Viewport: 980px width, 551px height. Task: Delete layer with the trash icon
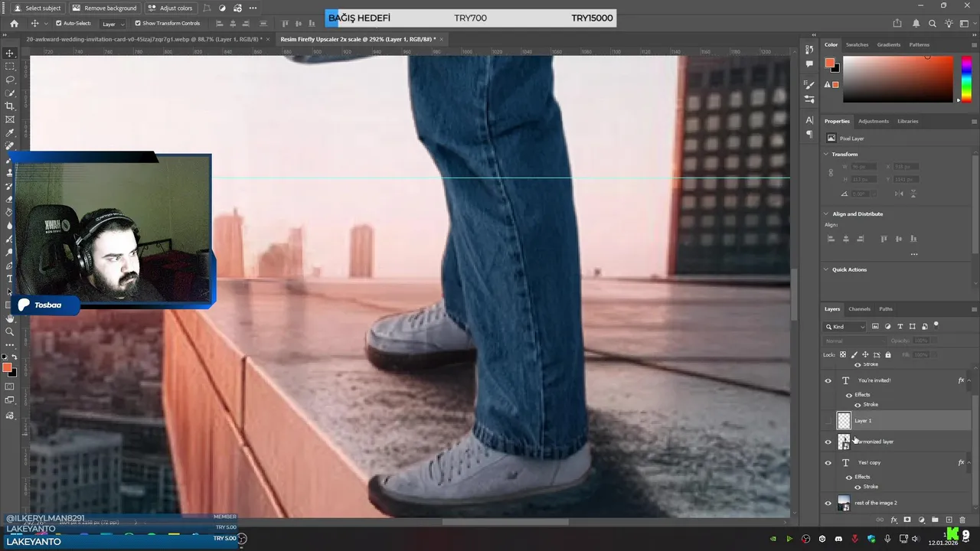click(x=962, y=520)
